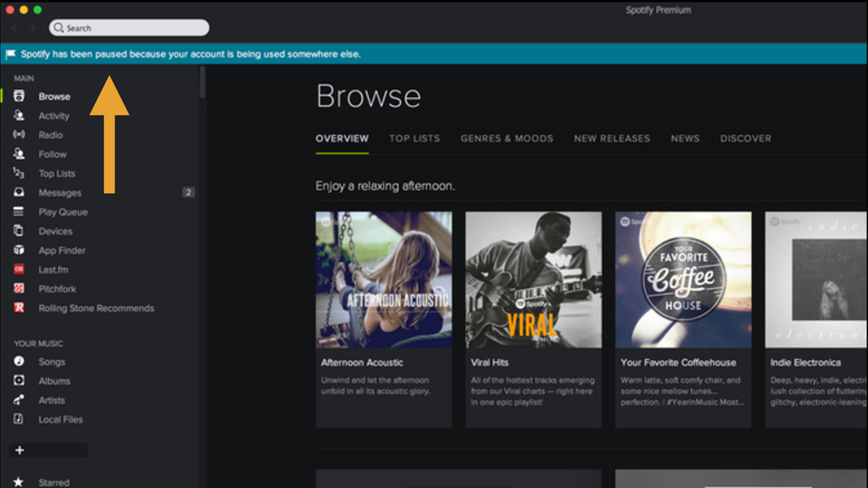The width and height of the screenshot is (868, 488).
Task: Open App Finder in the sidebar
Action: [62, 251]
